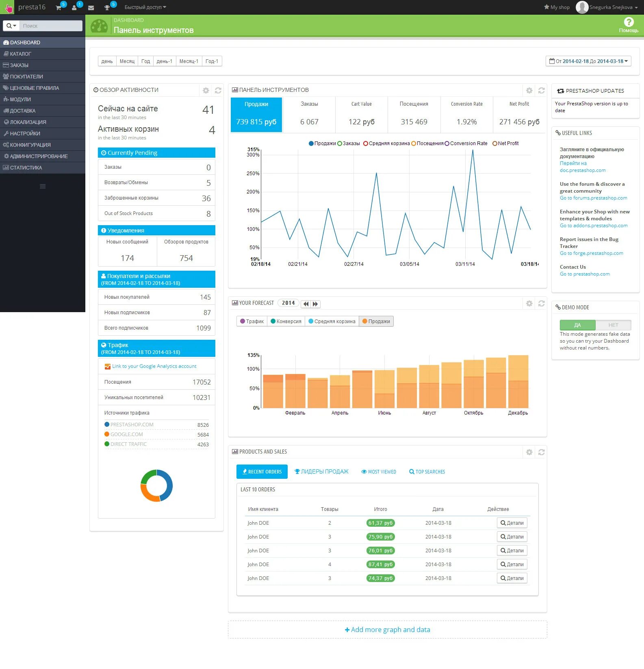Toggle Трафик series in forecast chart
644x669 pixels.
(252, 321)
